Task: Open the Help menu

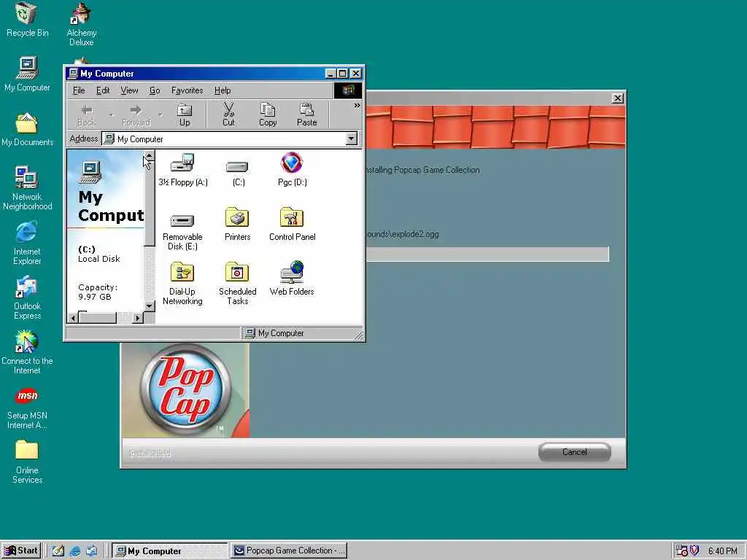Action: coord(222,90)
